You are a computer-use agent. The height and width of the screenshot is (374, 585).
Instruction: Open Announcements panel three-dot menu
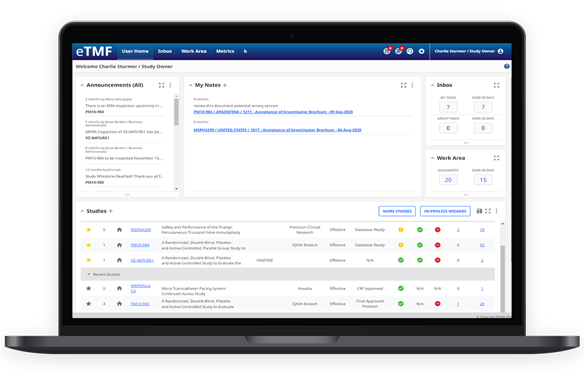coord(171,85)
